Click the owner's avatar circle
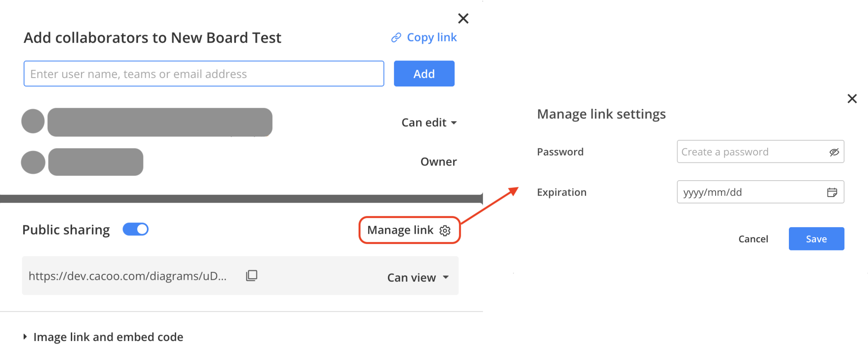 pos(33,162)
